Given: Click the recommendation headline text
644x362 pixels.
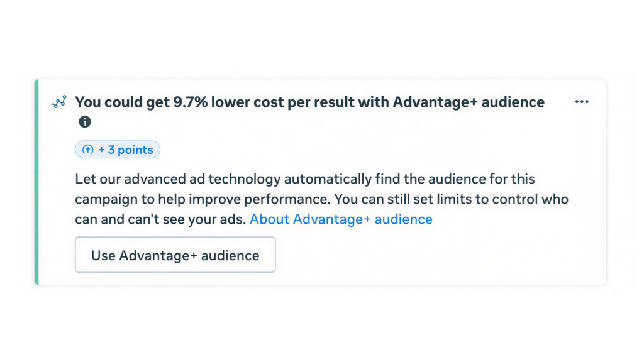Looking at the screenshot, I should (309, 102).
